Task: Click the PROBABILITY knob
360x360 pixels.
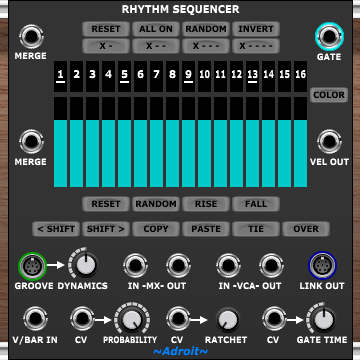Action: pyautogui.click(x=131, y=320)
